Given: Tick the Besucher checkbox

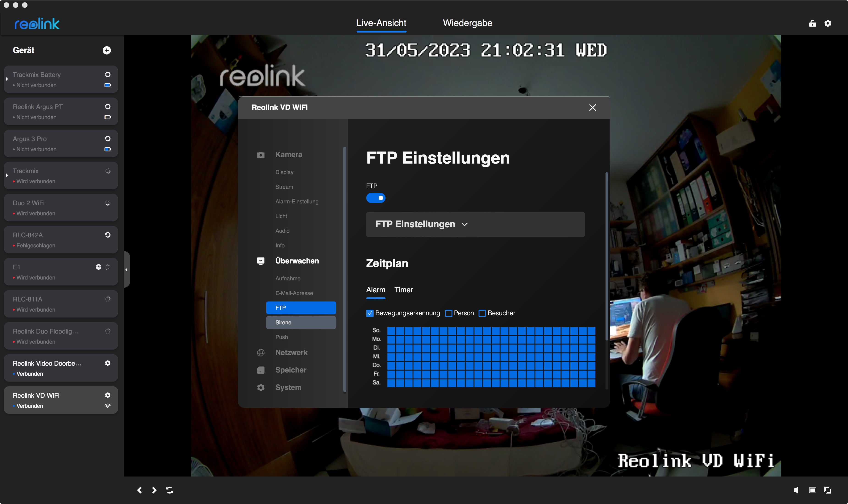Looking at the screenshot, I should tap(482, 313).
